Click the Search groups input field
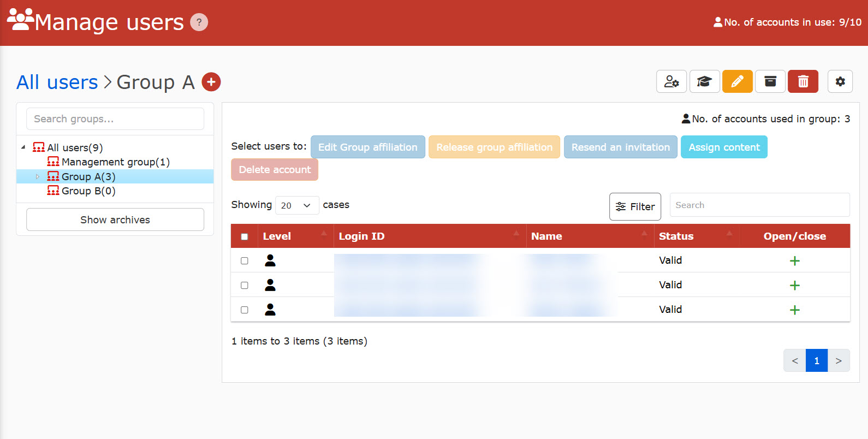Image resolution: width=868 pixels, height=439 pixels. (x=115, y=119)
